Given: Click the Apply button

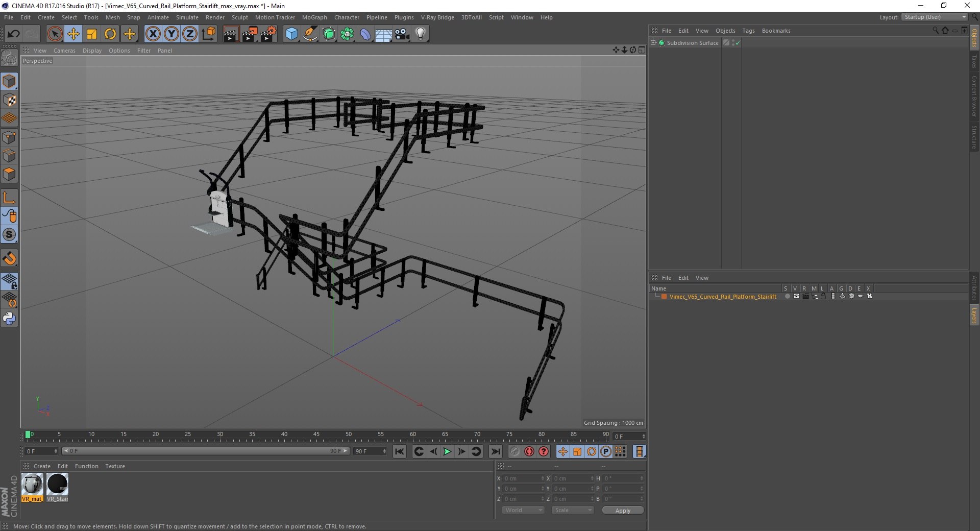Looking at the screenshot, I should pyautogui.click(x=623, y=510).
